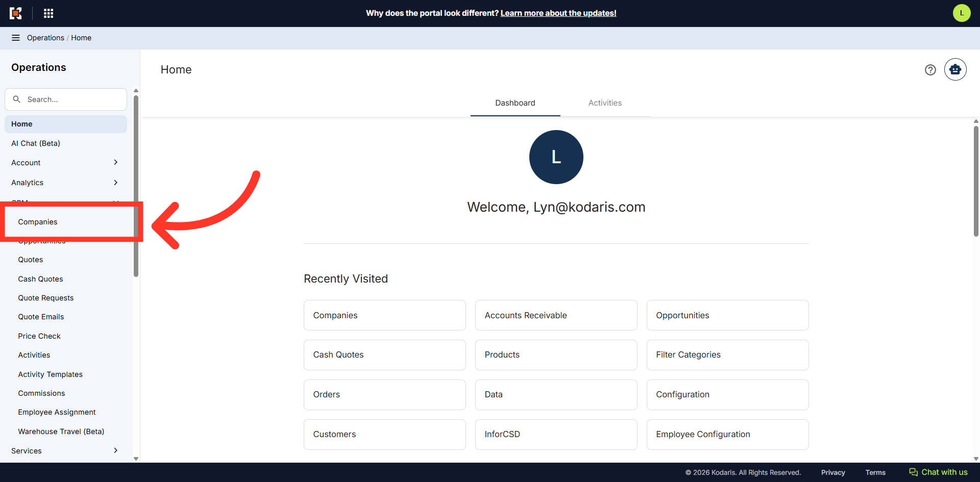Click the main content scrollbar thumb
This screenshot has width=980, height=482.
(976, 181)
